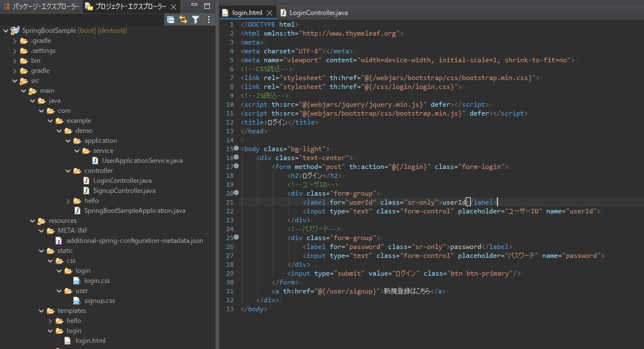Click SpringBootSampleApplication.java file icon
644x349 pixels.
coord(78,211)
